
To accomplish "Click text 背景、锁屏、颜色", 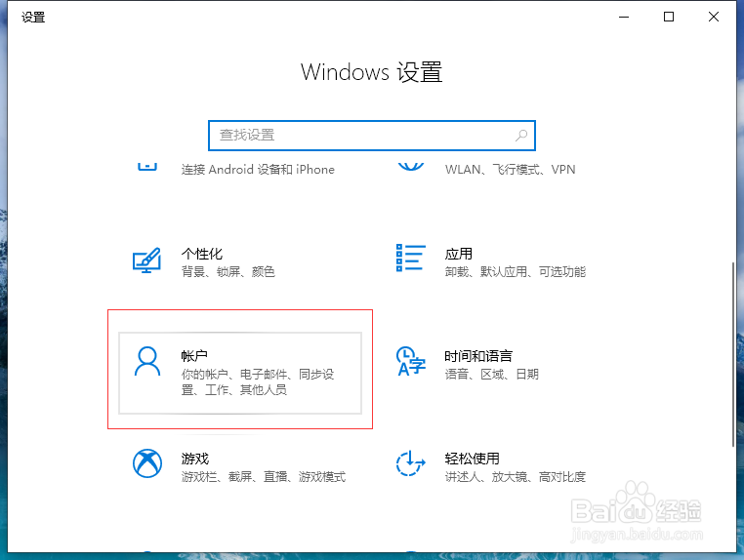I will coord(228,271).
